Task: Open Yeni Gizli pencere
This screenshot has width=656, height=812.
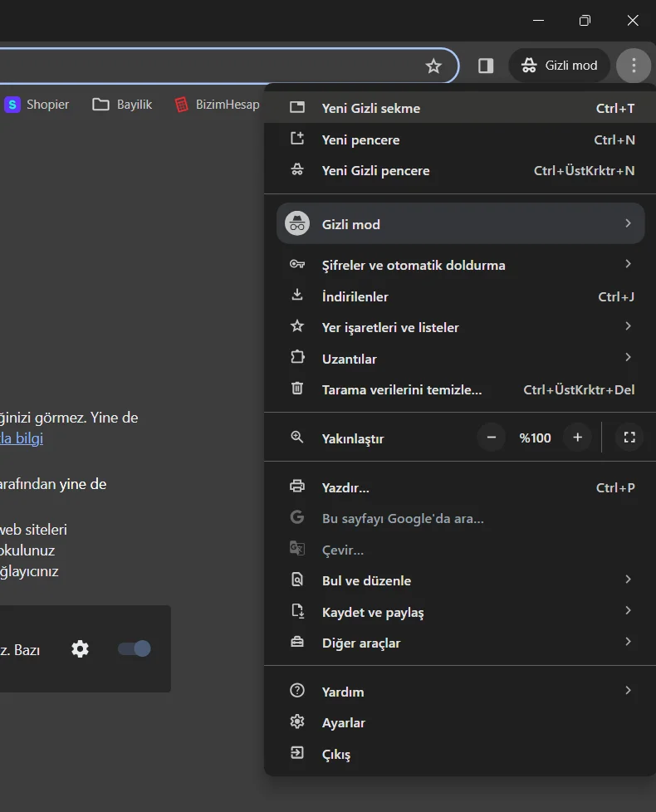Action: pyautogui.click(x=460, y=170)
